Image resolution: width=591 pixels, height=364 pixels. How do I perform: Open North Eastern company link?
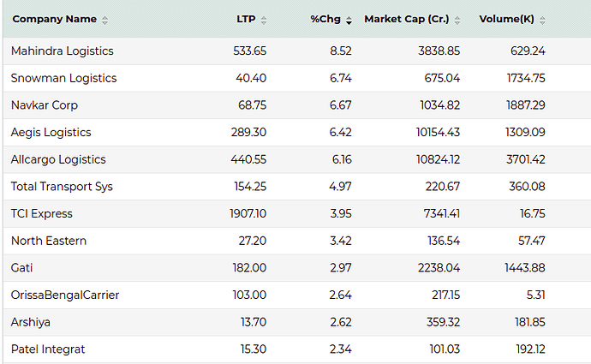[x=49, y=241]
